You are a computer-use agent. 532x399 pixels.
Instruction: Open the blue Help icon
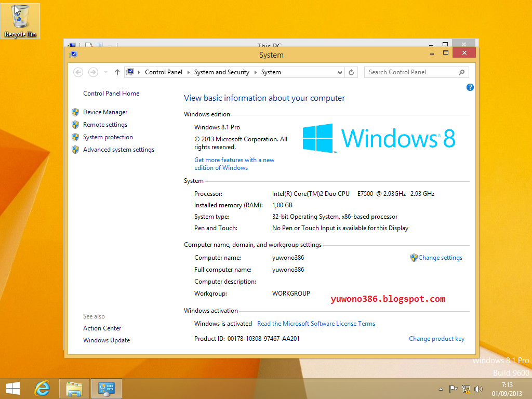(470, 87)
